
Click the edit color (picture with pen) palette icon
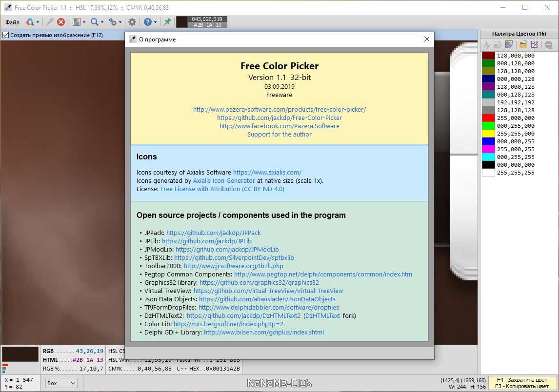[x=509, y=44]
